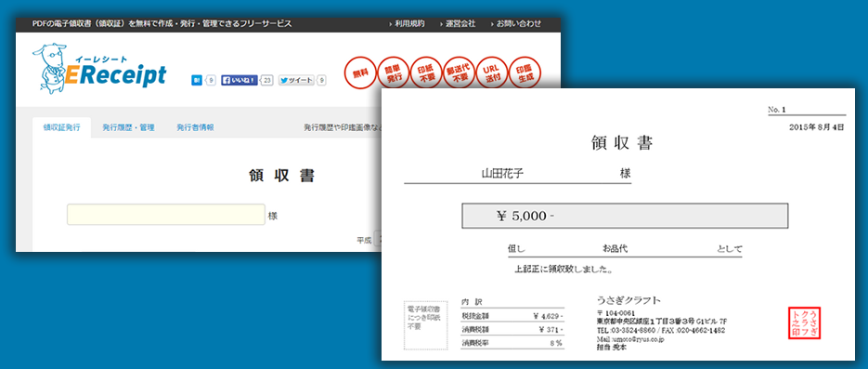Click the うさぎクラフト issuer name

pos(628,300)
